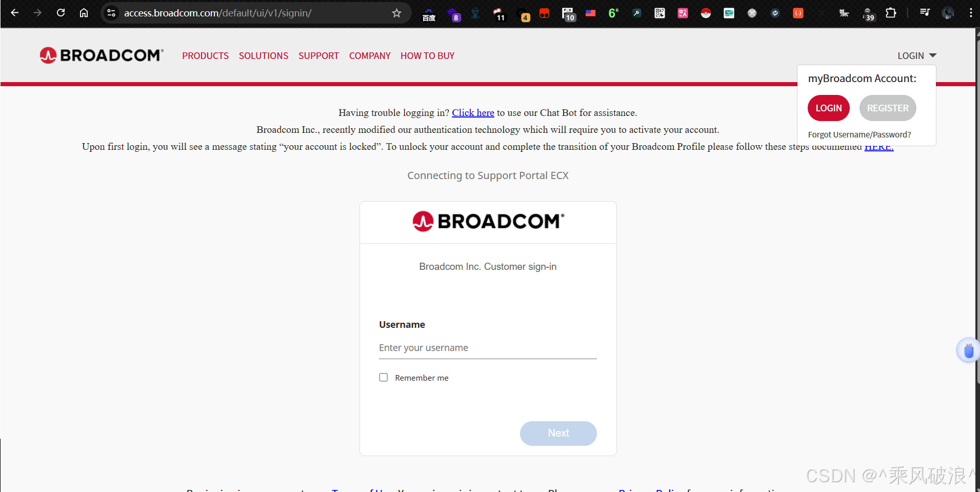Click the red LOGIN button

pos(829,108)
